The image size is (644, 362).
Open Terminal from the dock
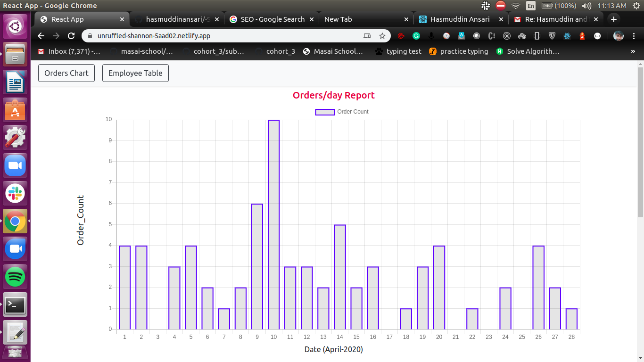[x=15, y=305]
